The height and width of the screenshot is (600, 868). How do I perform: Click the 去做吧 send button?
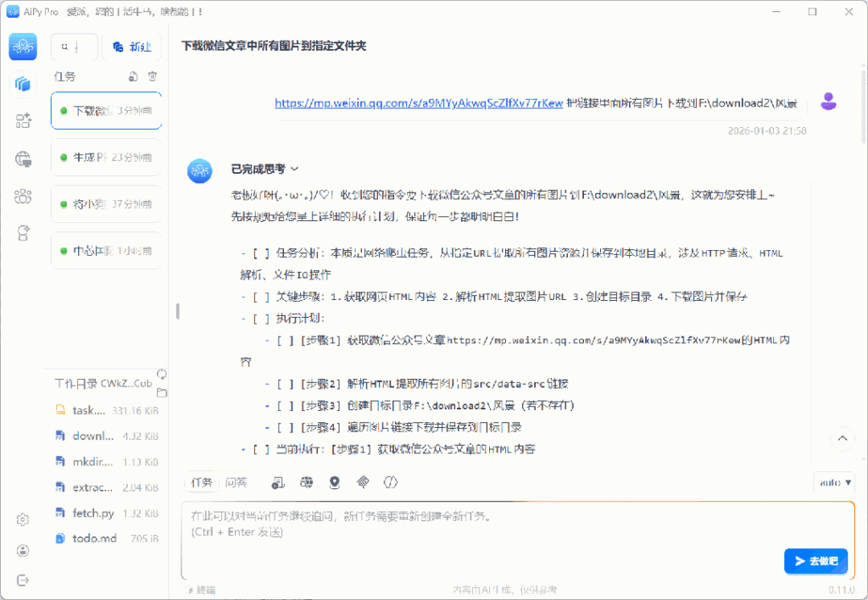(x=815, y=561)
